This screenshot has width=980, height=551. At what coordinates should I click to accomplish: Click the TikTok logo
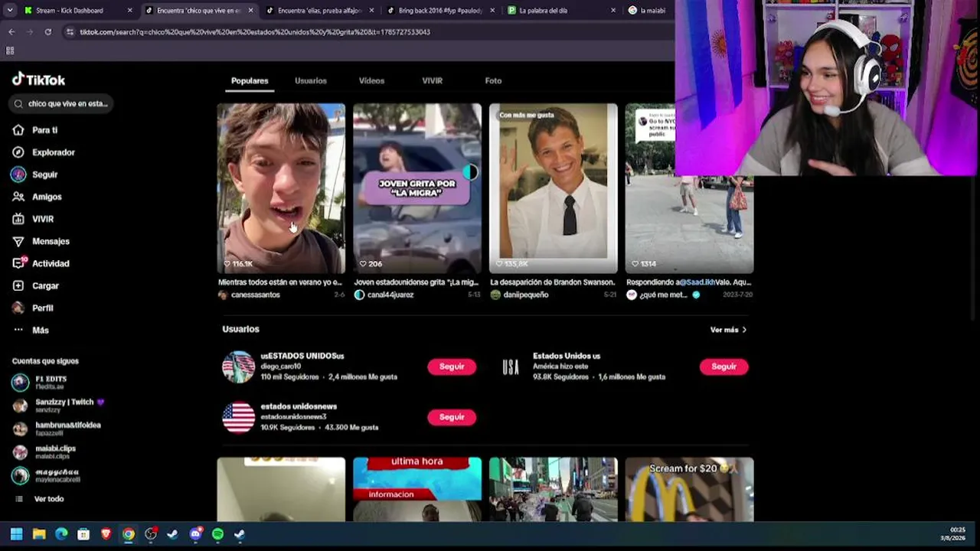[38, 80]
